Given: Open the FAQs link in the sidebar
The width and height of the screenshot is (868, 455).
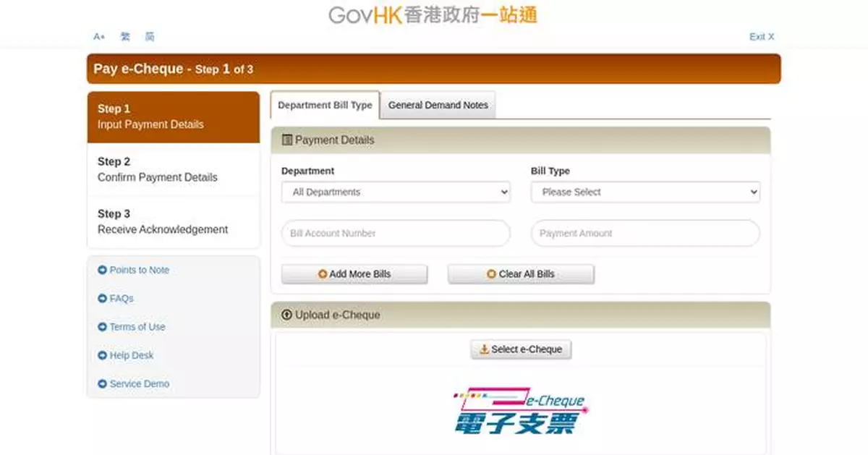Looking at the screenshot, I should point(120,298).
